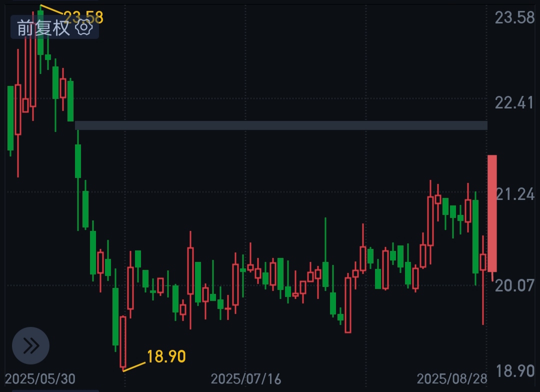
Task: Tap the double-arrow expand button
Action: (30, 345)
